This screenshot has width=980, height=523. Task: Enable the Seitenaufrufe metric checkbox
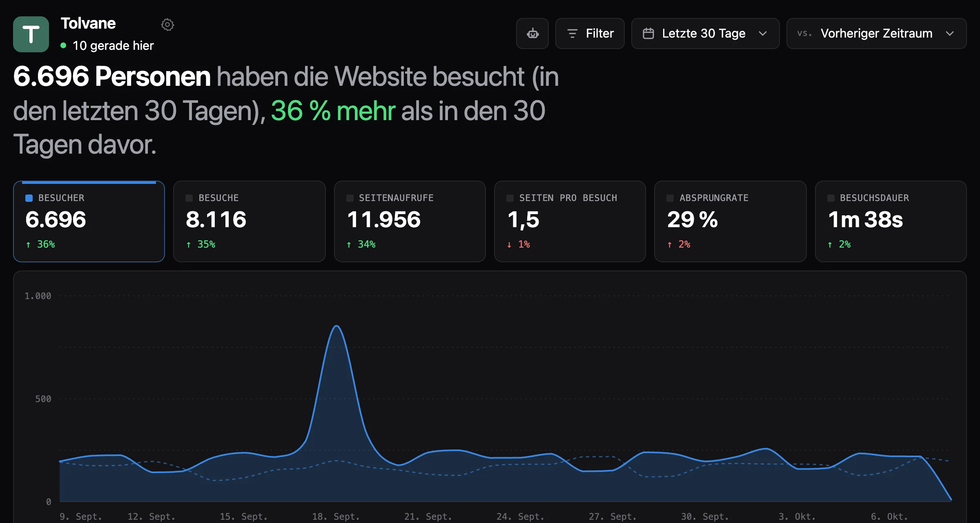(350, 198)
